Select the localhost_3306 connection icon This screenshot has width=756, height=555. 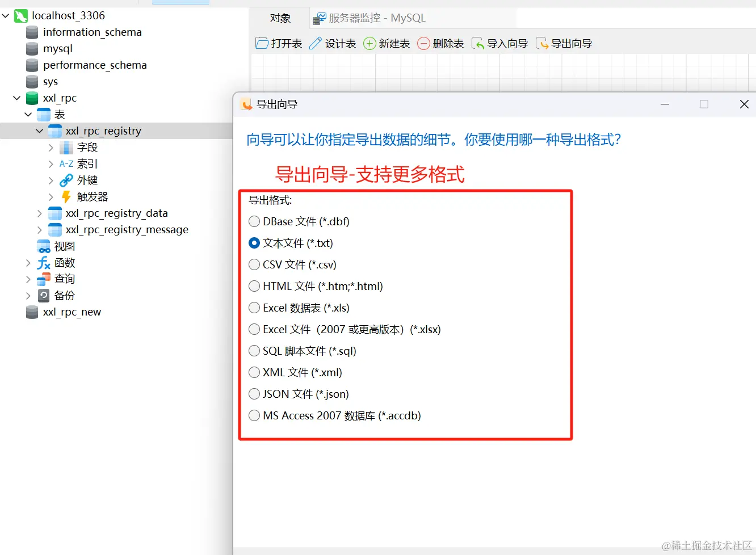[21, 16]
